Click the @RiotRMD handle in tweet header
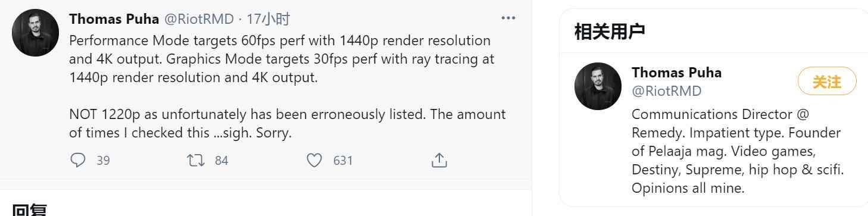The height and width of the screenshot is (216, 868). [x=198, y=19]
